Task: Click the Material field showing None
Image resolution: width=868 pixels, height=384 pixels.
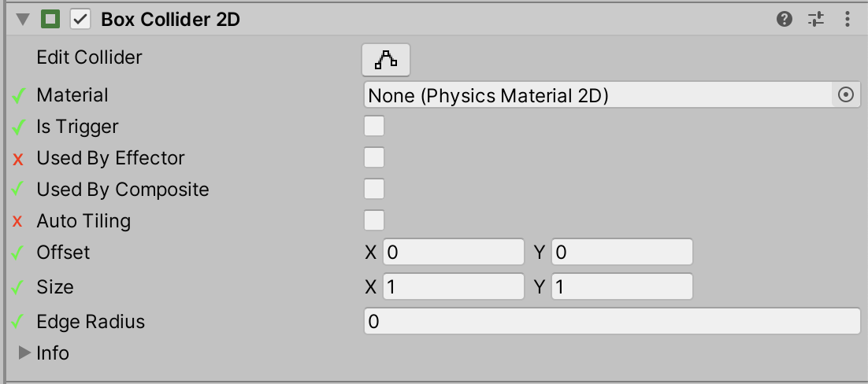Action: [x=597, y=95]
